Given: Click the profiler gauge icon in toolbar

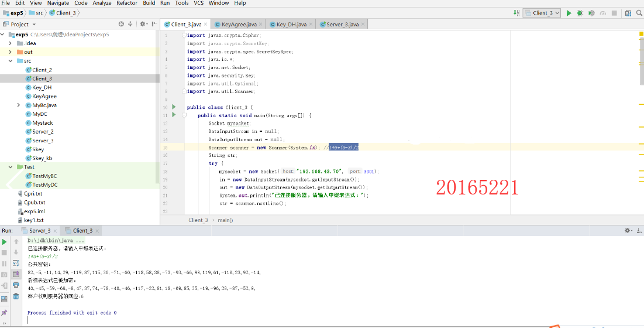Looking at the screenshot, I should [603, 13].
